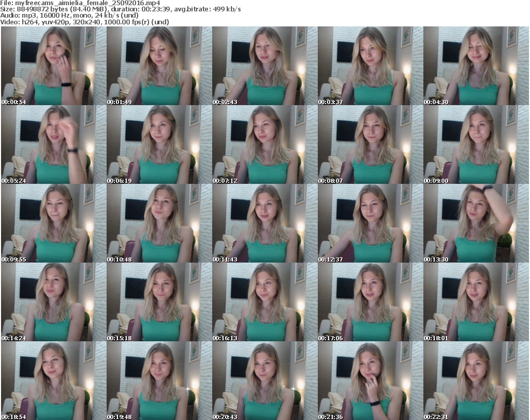
Task: Select the thumbnail timestamped 00:01:49
Action: (x=159, y=66)
